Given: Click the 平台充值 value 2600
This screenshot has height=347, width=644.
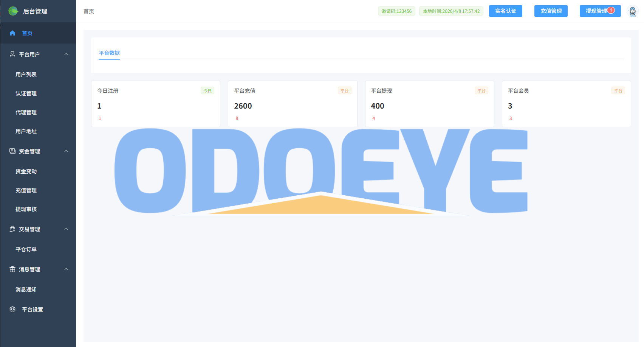Looking at the screenshot, I should pos(243,106).
